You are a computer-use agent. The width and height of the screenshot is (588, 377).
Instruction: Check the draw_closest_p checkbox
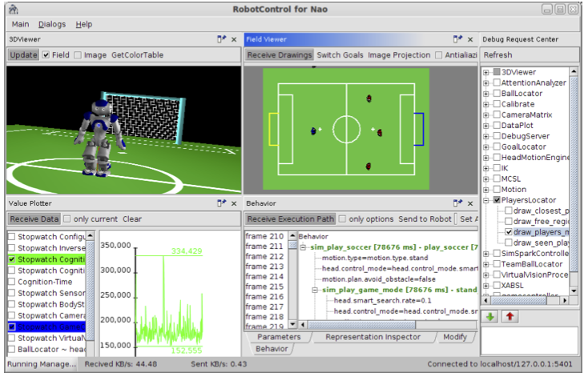(x=509, y=211)
